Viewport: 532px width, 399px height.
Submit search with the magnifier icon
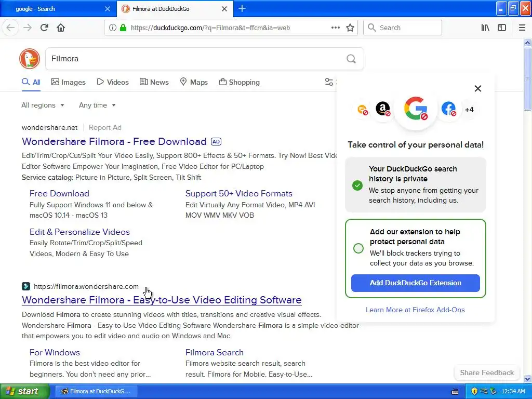[351, 59]
